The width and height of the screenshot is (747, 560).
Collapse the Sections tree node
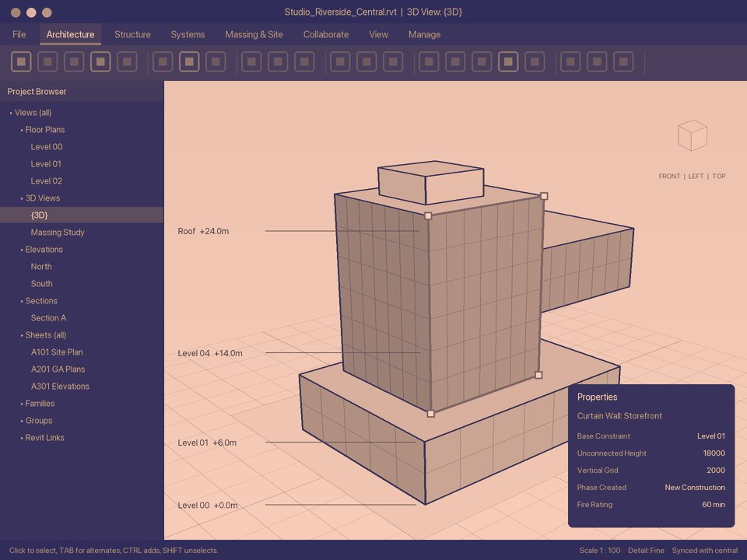[22, 302]
